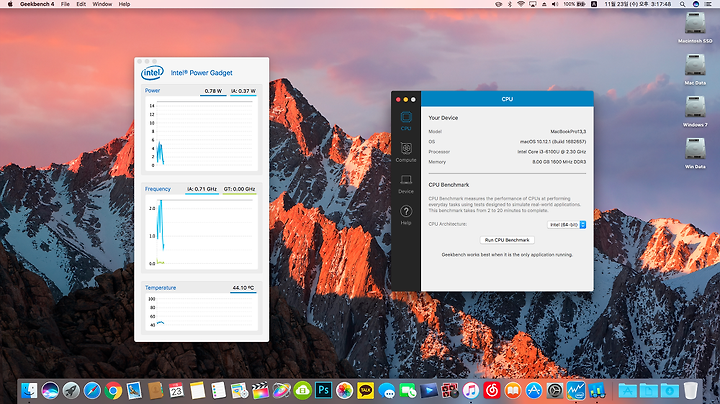The height and width of the screenshot is (404, 720).
Task: Click the GT frequency 0.00 GHz value
Action: [x=239, y=189]
